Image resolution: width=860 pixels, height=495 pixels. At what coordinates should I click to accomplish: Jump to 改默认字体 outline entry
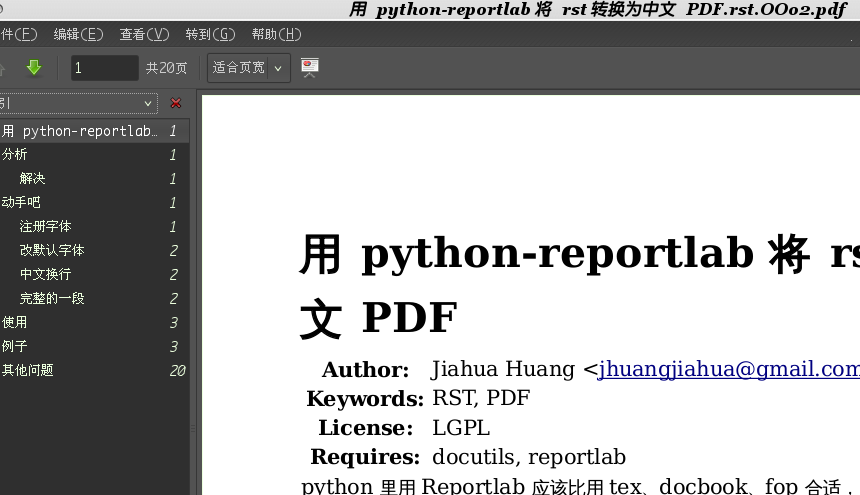point(52,251)
